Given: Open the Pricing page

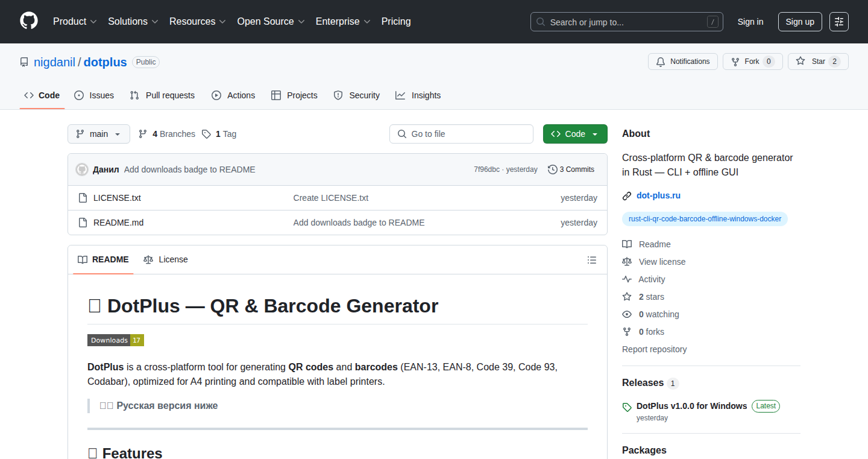Looking at the screenshot, I should (396, 21).
